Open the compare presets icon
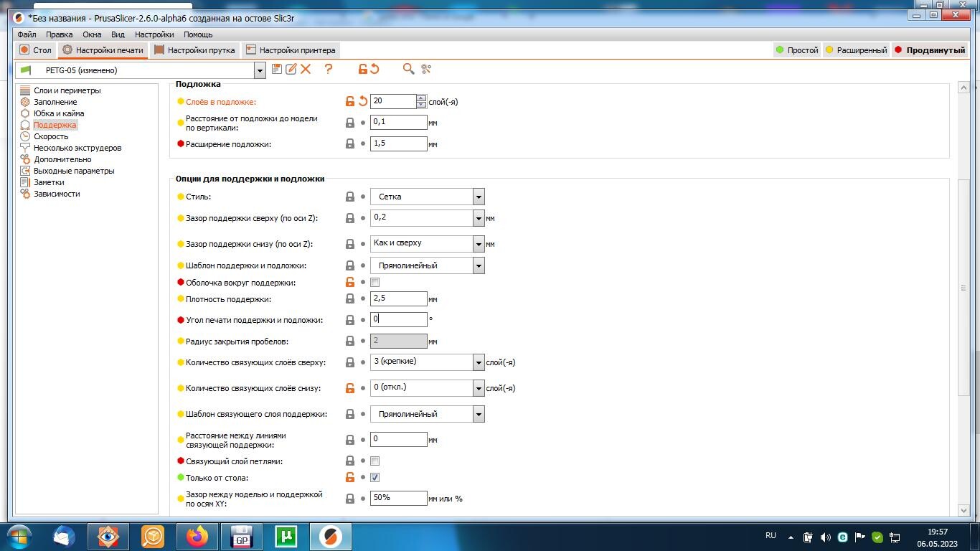Viewport: 980px width, 551px height. pos(426,69)
